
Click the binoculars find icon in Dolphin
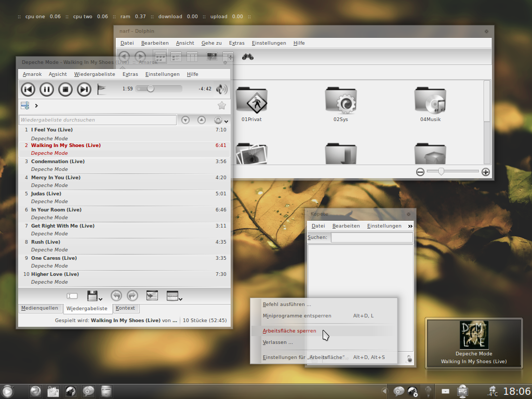(248, 57)
